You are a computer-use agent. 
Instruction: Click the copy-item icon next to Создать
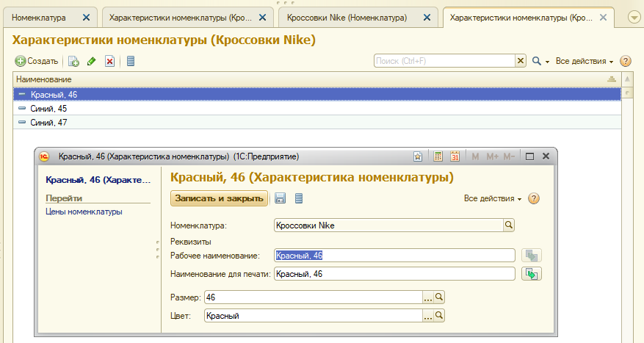(73, 61)
